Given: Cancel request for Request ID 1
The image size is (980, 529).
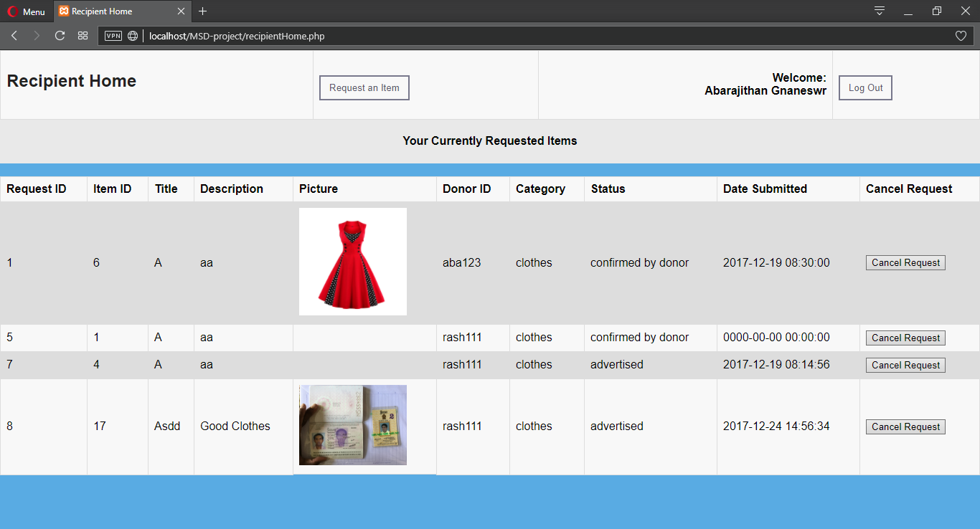Looking at the screenshot, I should point(905,263).
